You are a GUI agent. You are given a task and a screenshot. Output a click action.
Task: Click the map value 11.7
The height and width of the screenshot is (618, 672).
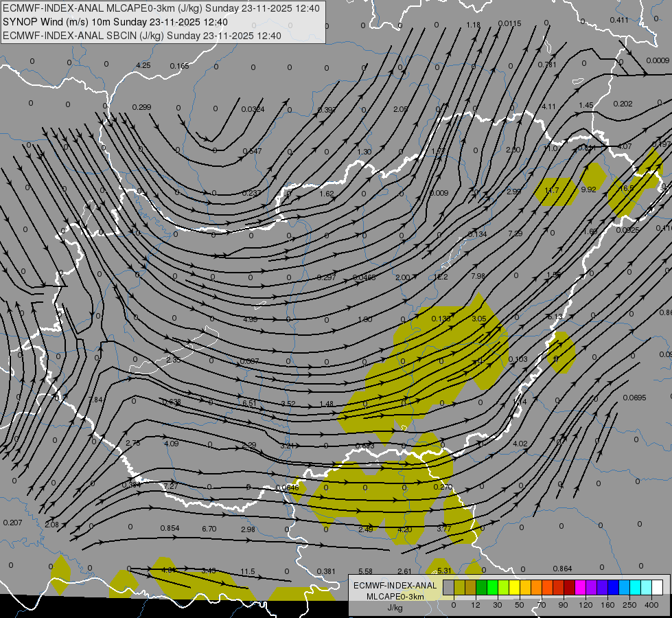click(552, 190)
